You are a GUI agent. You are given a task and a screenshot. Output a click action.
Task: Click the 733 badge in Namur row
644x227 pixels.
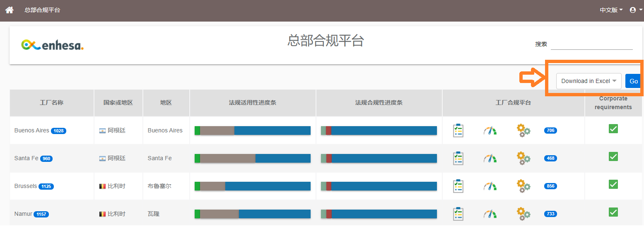coord(550,214)
